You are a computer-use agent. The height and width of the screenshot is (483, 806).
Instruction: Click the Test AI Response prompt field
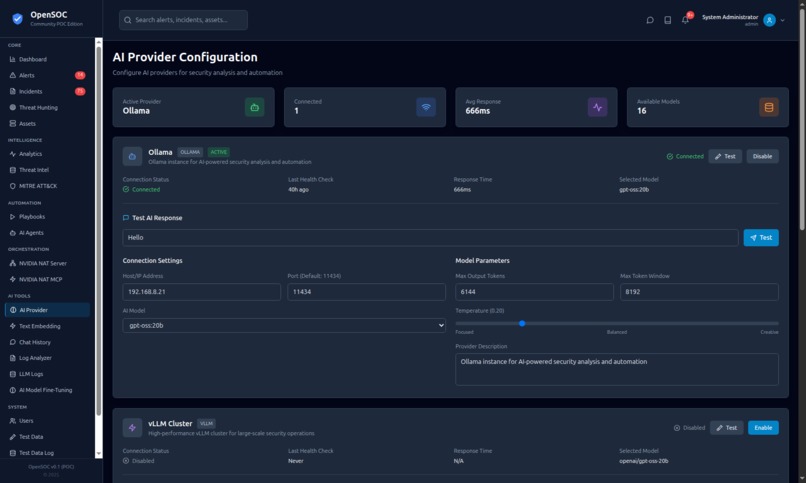430,237
